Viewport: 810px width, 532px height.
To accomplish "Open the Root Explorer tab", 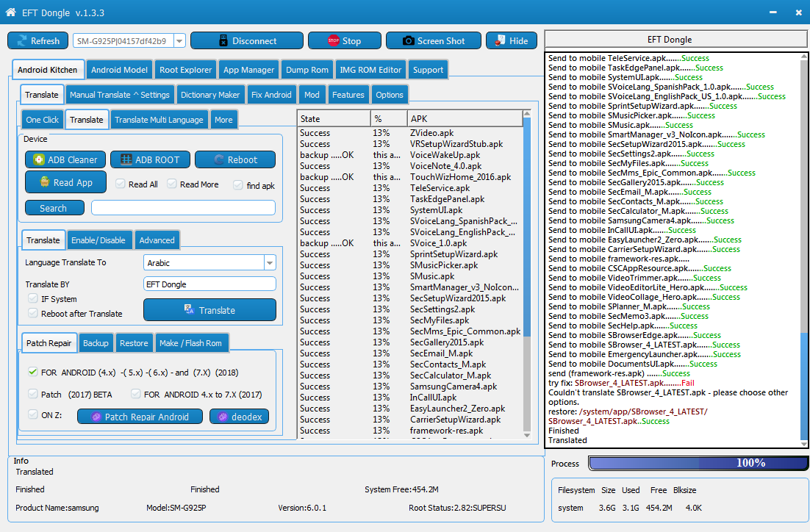I will pyautogui.click(x=185, y=70).
